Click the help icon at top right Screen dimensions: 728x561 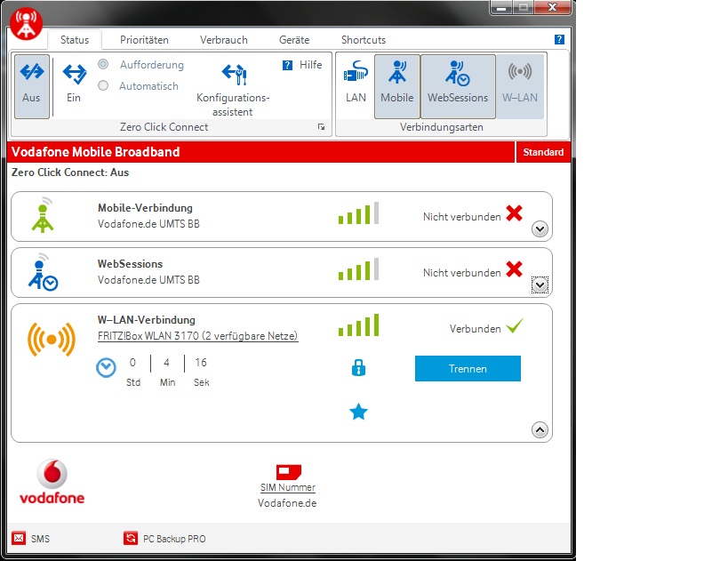click(559, 39)
